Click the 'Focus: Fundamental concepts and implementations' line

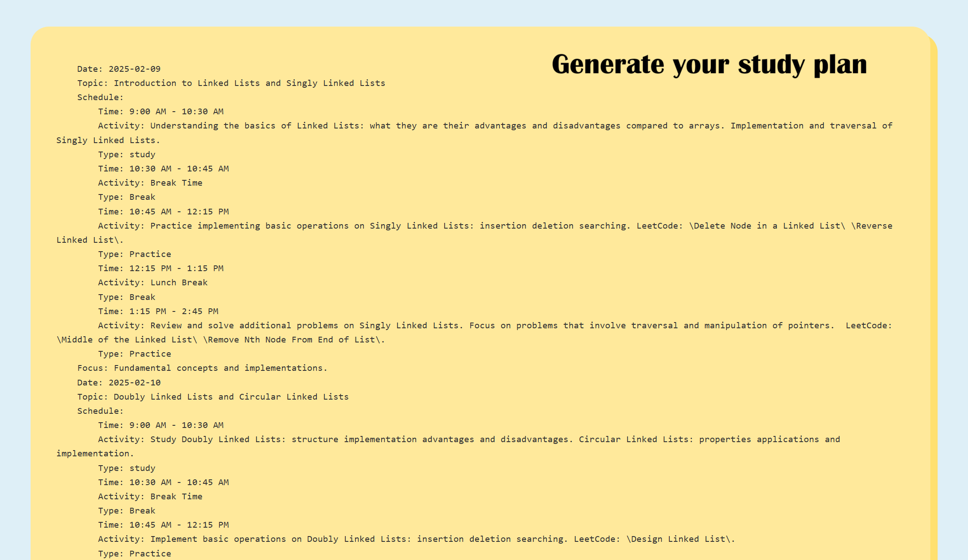[202, 368]
